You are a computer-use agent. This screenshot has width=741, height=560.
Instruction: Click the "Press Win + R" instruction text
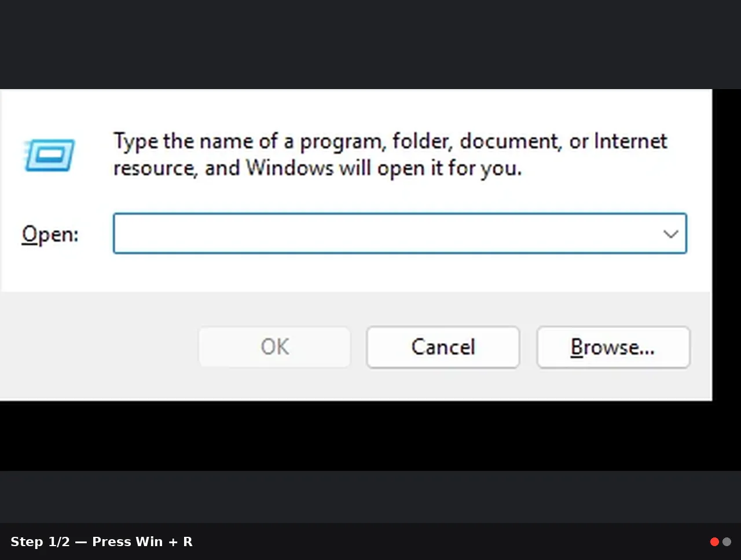pos(142,542)
